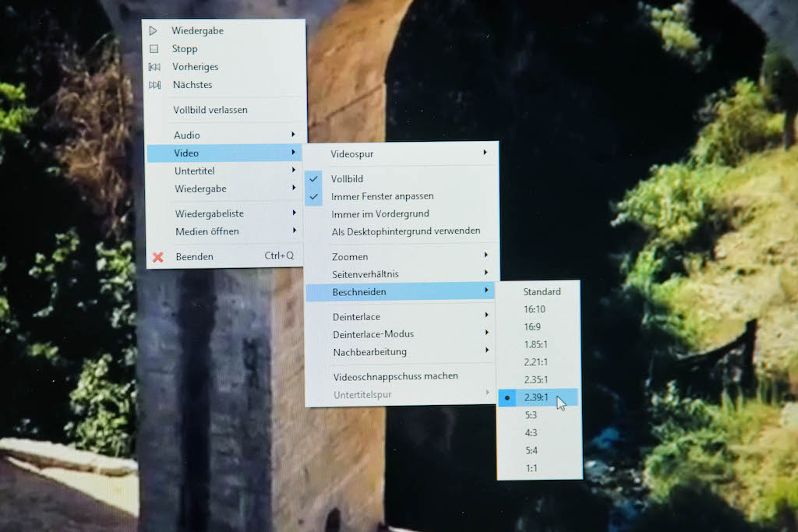Screen dimensions: 798x532
Task: Click the red X icon beside Beenden
Action: pos(158,257)
